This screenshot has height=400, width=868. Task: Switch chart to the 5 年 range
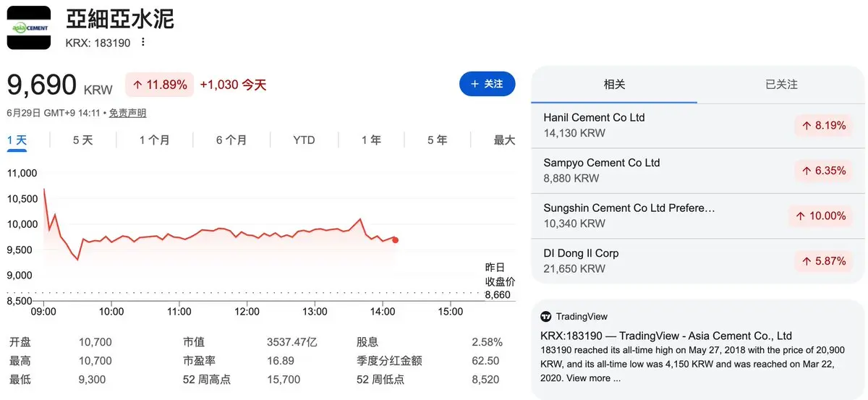pos(437,140)
